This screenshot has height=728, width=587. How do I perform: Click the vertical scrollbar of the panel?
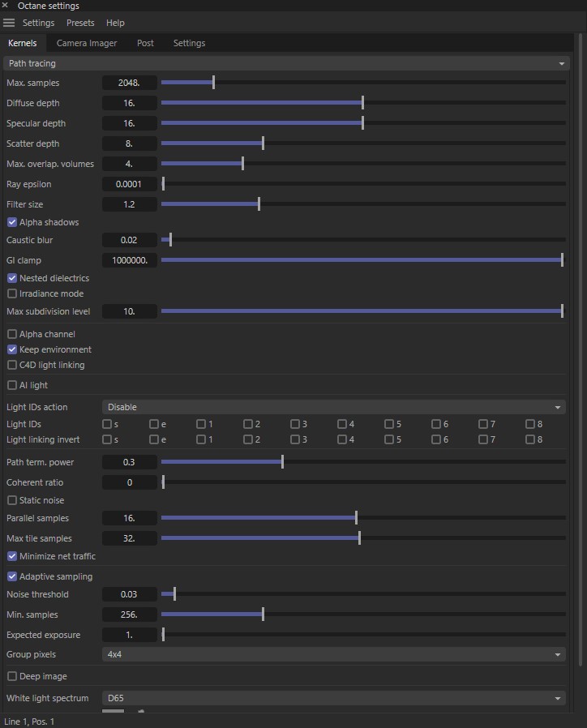[580, 349]
